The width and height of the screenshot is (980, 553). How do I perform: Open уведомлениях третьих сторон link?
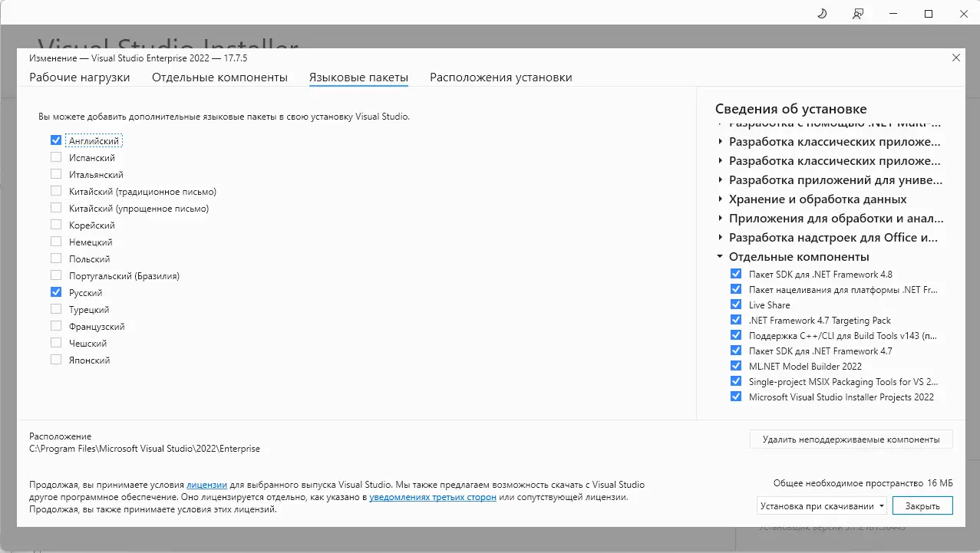[x=433, y=497]
